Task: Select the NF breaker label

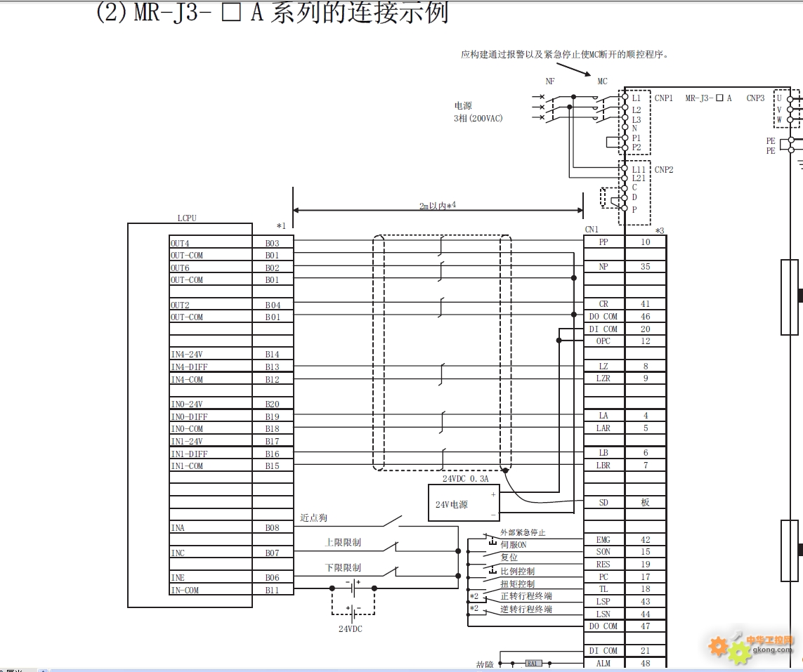Action: [x=550, y=81]
